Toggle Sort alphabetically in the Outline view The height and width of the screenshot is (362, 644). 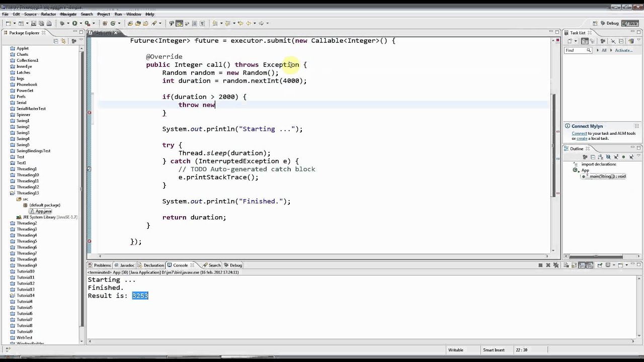coord(601,157)
